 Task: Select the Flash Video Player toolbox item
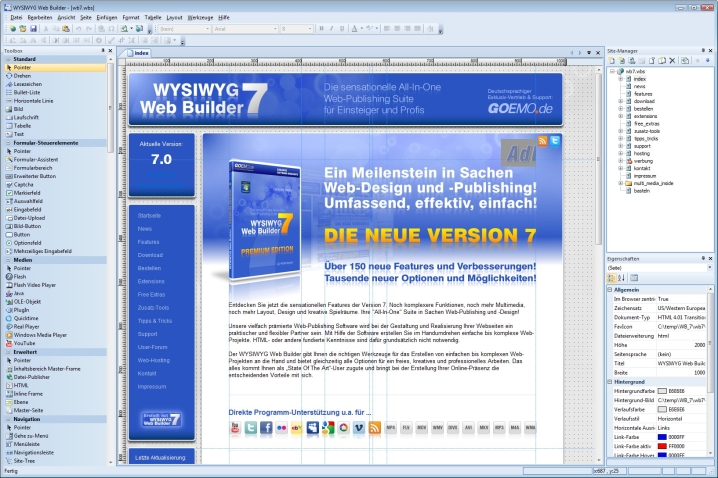click(x=35, y=285)
